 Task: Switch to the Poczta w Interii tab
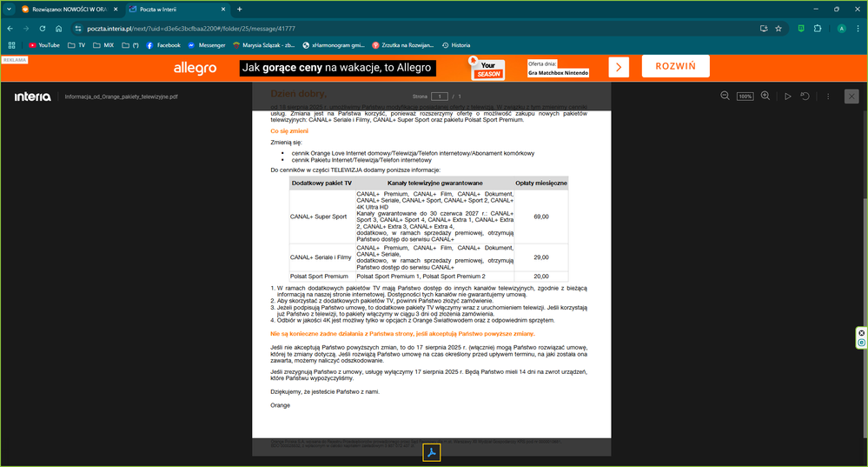[177, 10]
